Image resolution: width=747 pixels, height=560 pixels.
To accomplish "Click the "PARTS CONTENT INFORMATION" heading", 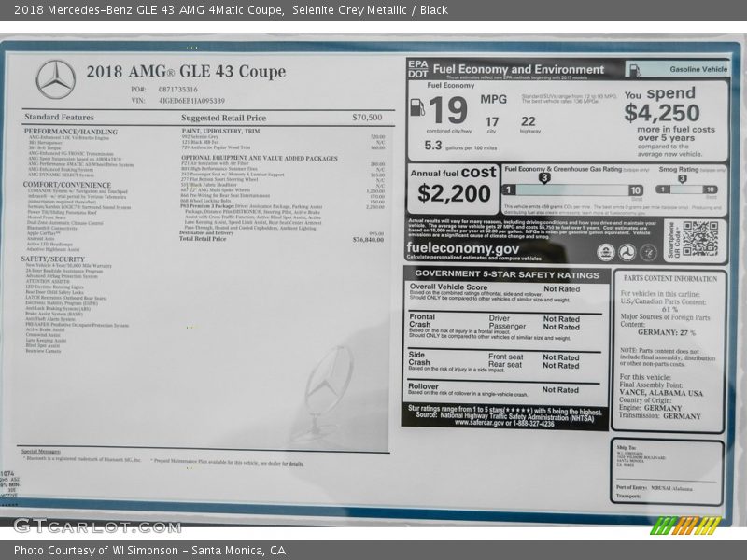I will [x=670, y=278].
